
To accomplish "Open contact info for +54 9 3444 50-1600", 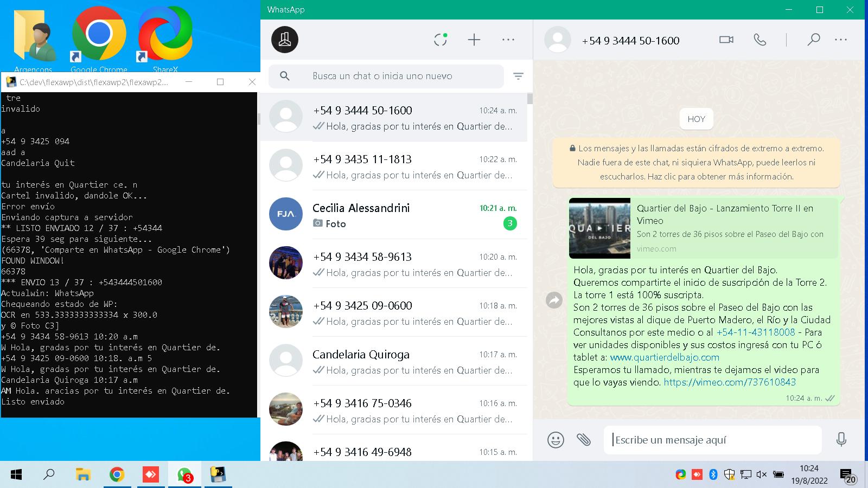I will [630, 41].
